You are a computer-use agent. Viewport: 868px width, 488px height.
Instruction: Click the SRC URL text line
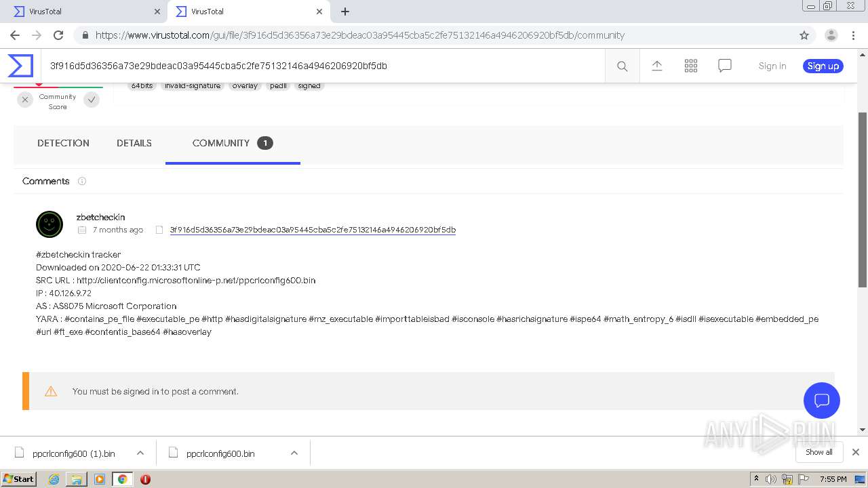click(176, 280)
